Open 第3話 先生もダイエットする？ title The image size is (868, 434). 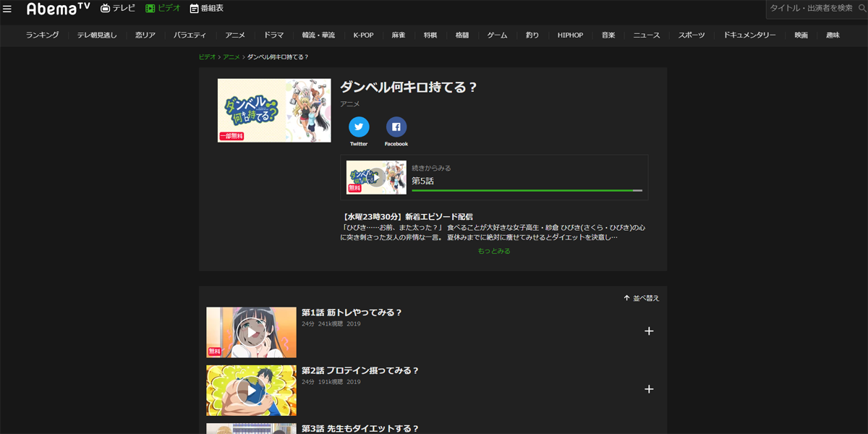point(360,428)
